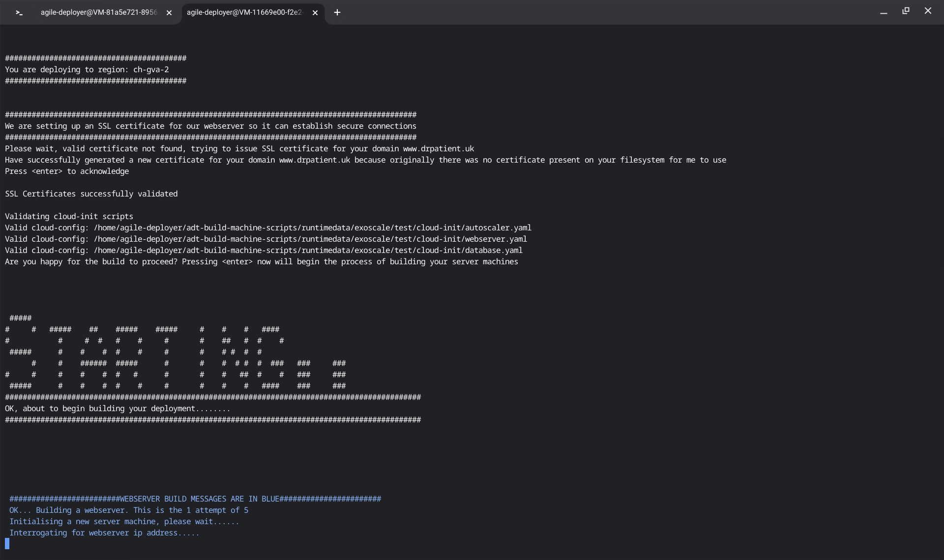This screenshot has width=944, height=560.
Task: Click the www.drpatient.uk domain in the 'Please wait' line
Action: 438,149
